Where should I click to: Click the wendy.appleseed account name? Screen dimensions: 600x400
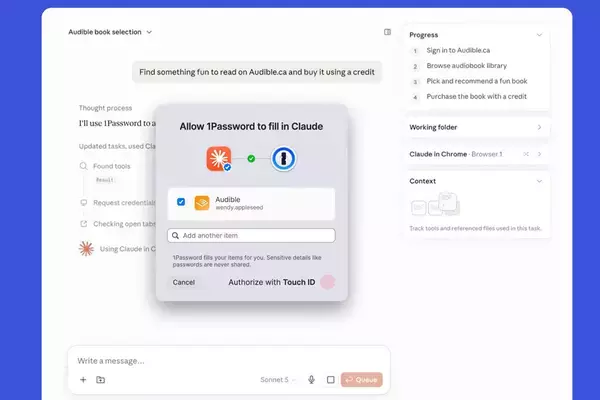[x=239, y=208]
